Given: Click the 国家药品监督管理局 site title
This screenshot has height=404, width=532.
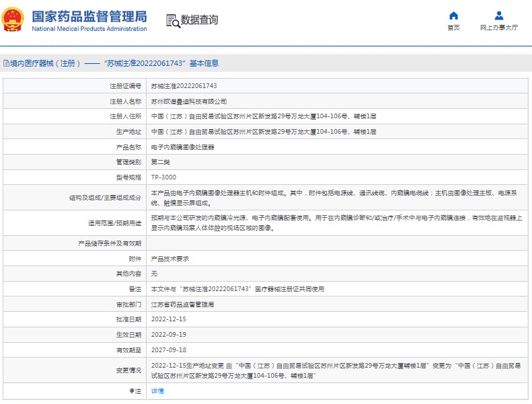Looking at the screenshot, I should (x=89, y=16).
